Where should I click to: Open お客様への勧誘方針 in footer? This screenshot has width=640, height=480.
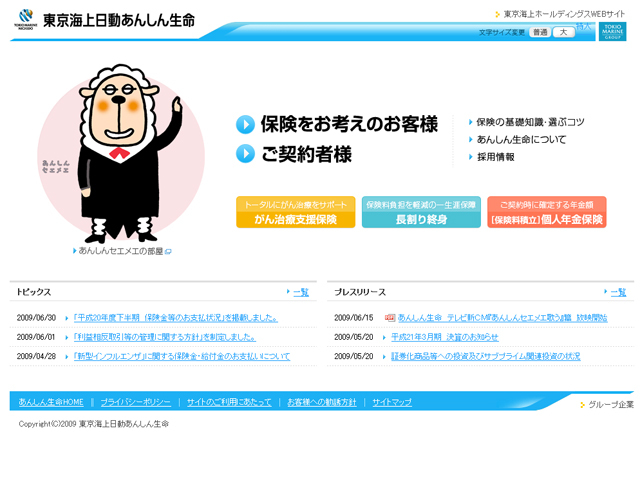[322, 402]
